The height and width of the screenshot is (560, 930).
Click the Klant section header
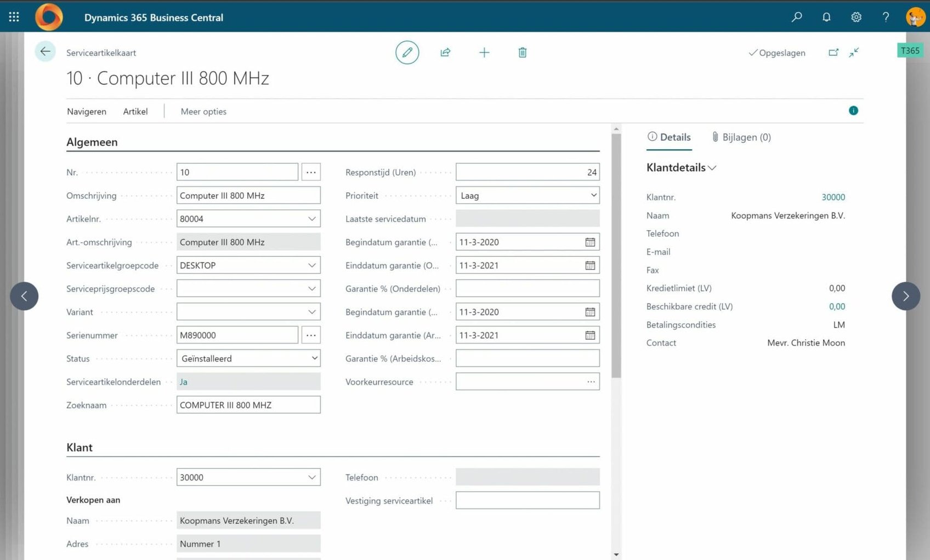pos(80,448)
